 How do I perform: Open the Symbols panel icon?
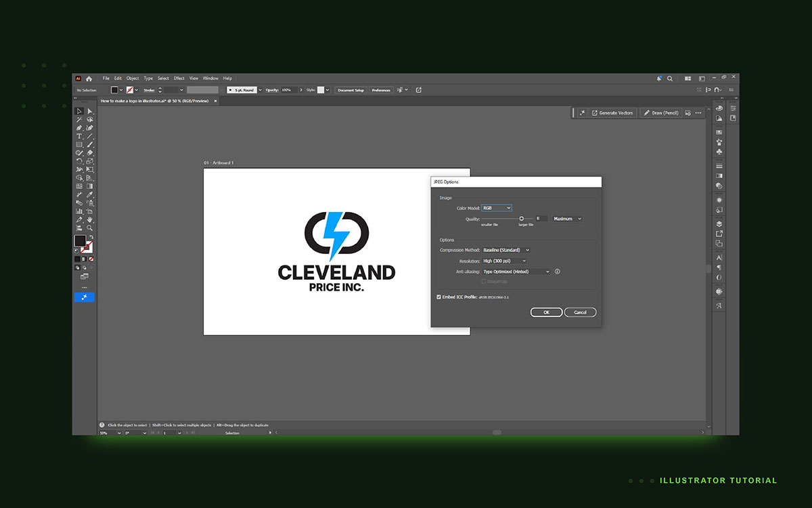tap(719, 152)
